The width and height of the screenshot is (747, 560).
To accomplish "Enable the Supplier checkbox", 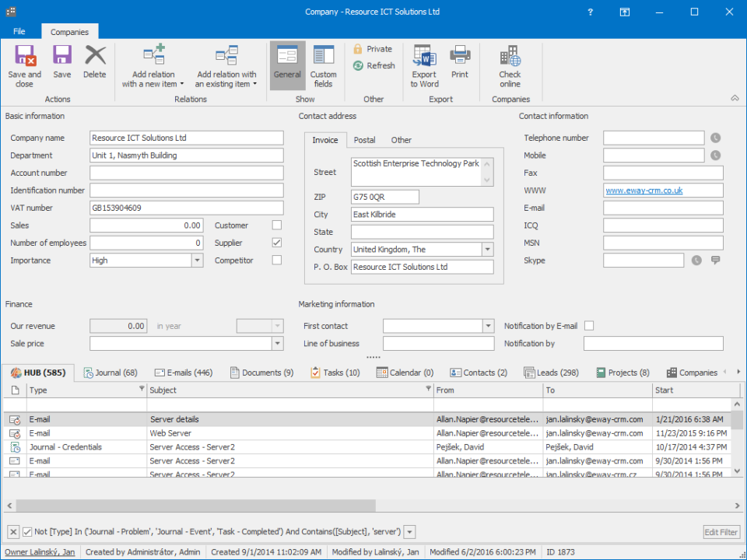I will pos(275,243).
